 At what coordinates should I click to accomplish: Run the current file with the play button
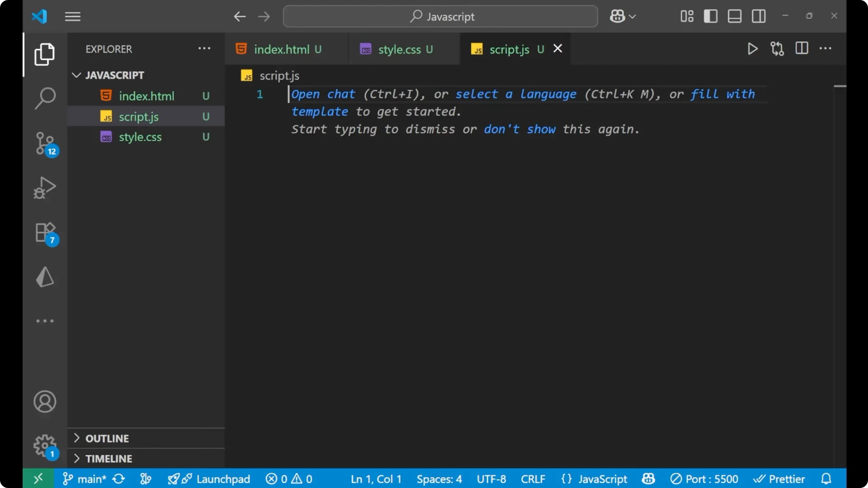click(752, 49)
